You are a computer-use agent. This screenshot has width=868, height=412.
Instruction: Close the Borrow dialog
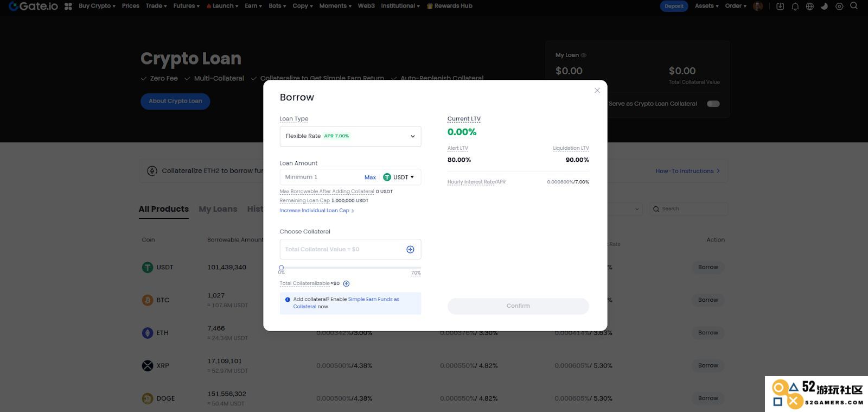pos(597,91)
